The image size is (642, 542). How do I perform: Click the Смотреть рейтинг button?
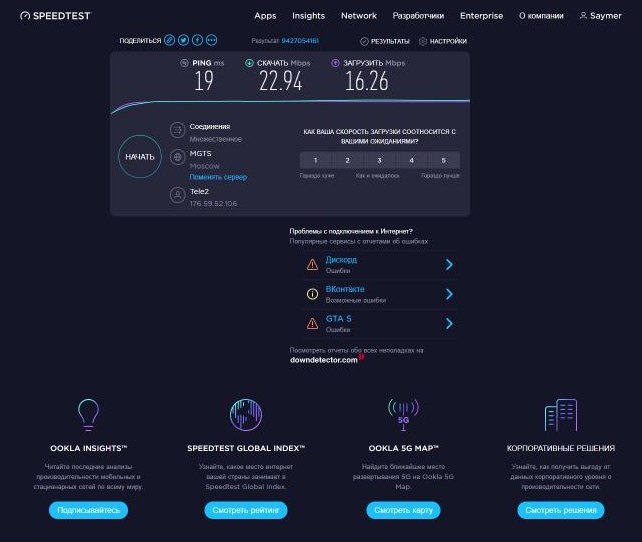point(246,510)
